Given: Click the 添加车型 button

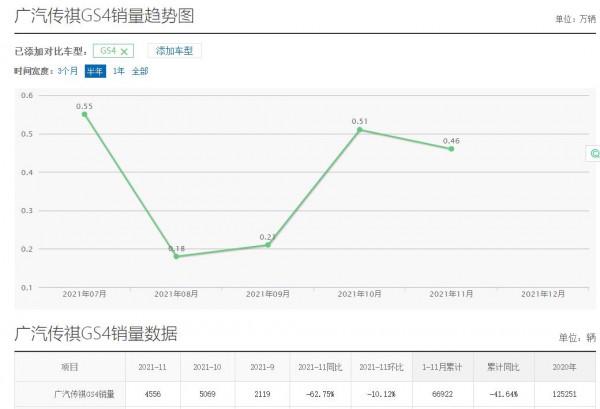Looking at the screenshot, I should pos(174,51).
